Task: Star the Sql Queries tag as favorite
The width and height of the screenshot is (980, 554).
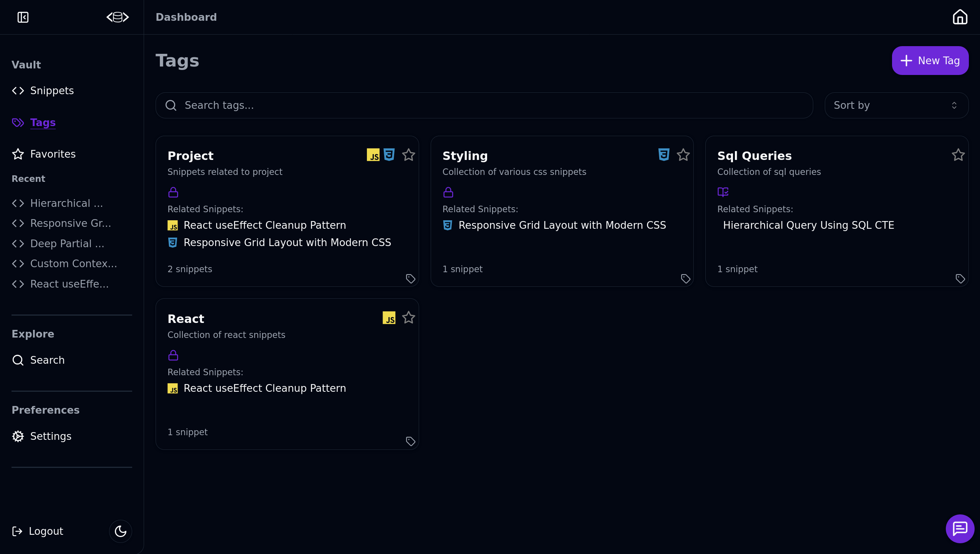Action: pos(958,155)
